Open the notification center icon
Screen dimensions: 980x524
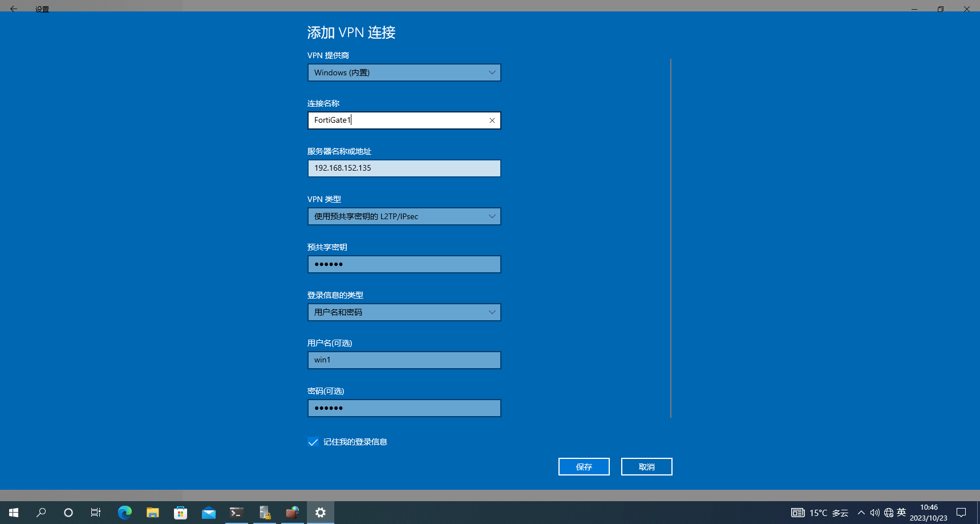pyautogui.click(x=961, y=513)
